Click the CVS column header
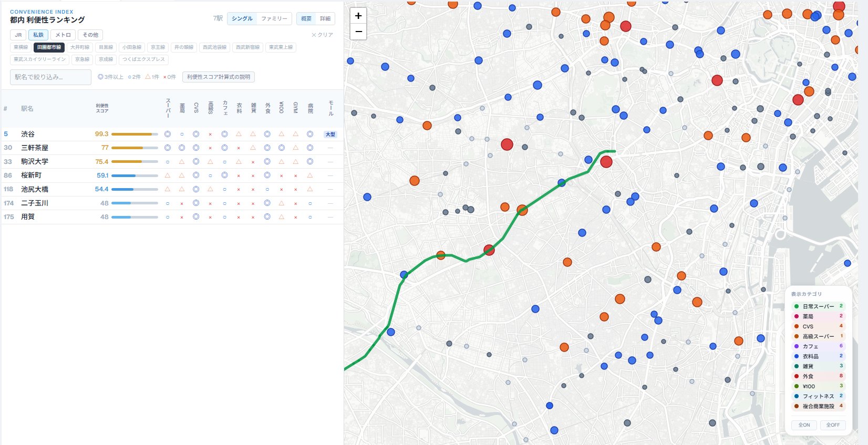The width and height of the screenshot is (868, 445). click(196, 108)
